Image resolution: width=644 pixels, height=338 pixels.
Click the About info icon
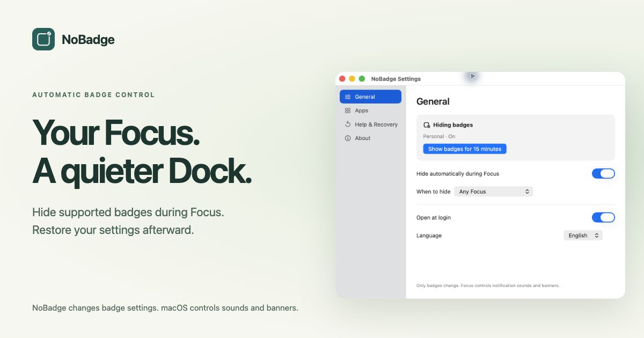348,138
